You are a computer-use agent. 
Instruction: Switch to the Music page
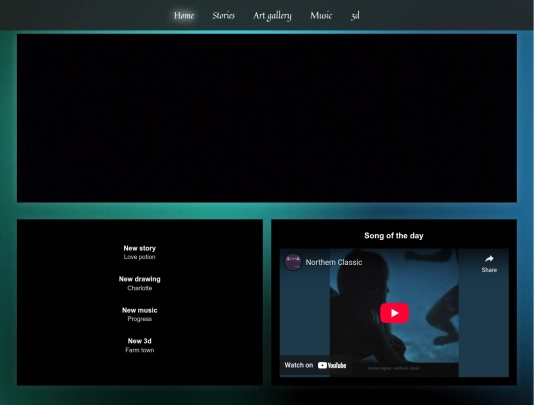pyautogui.click(x=321, y=16)
